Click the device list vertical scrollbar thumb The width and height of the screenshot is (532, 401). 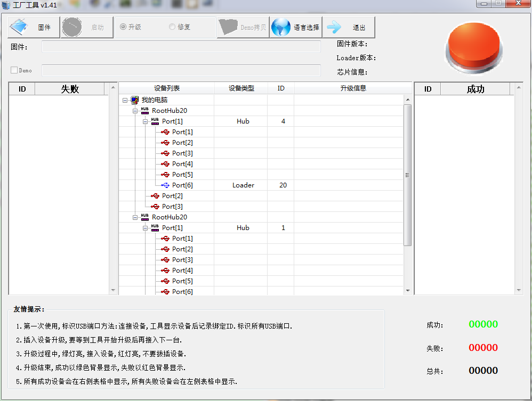tap(408, 175)
